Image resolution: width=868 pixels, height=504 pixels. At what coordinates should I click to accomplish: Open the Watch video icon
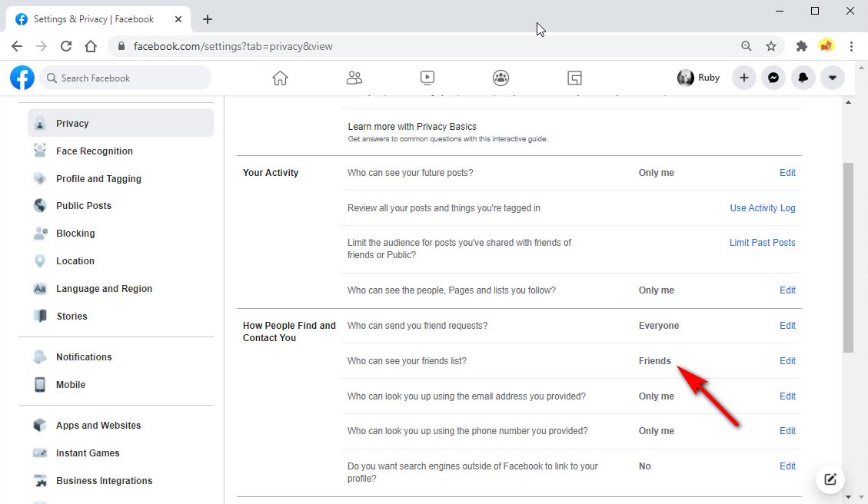tap(427, 78)
